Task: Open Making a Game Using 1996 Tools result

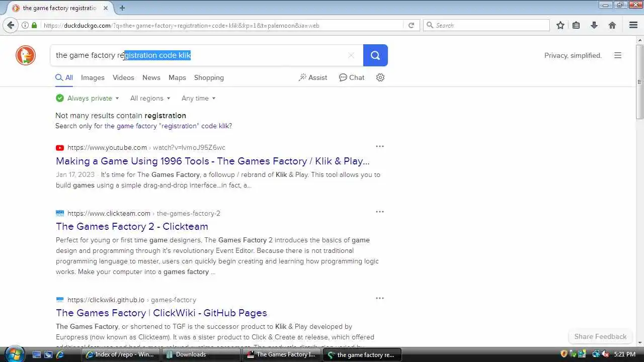Action: (213, 161)
